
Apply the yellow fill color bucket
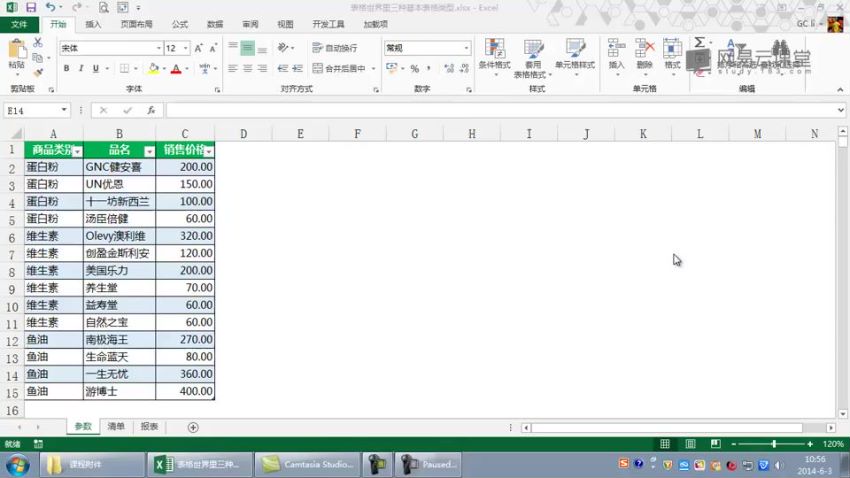pyautogui.click(x=153, y=68)
